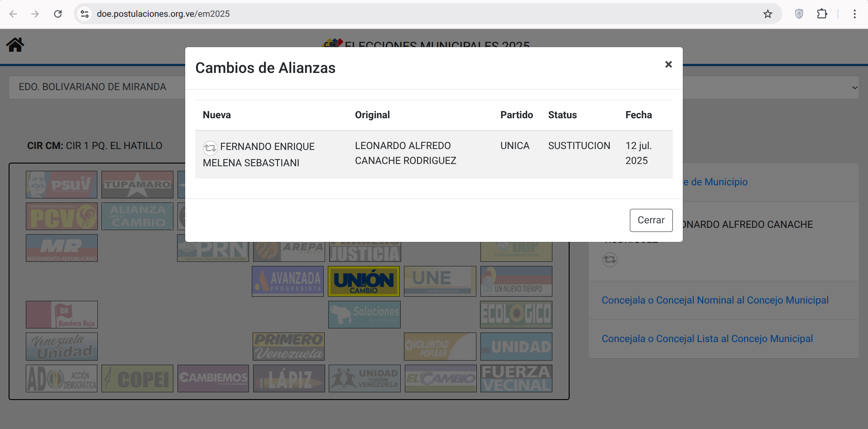Click the shield extension icon

[799, 14]
